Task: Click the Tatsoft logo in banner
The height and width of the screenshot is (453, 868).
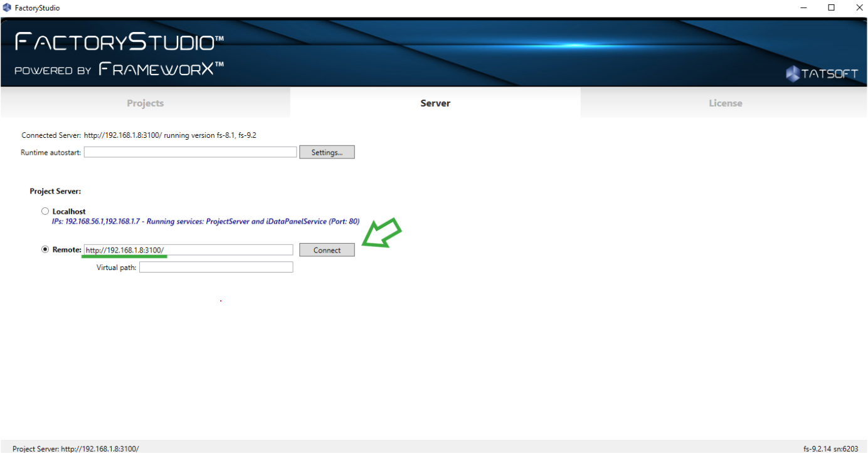Action: pyautogui.click(x=822, y=73)
